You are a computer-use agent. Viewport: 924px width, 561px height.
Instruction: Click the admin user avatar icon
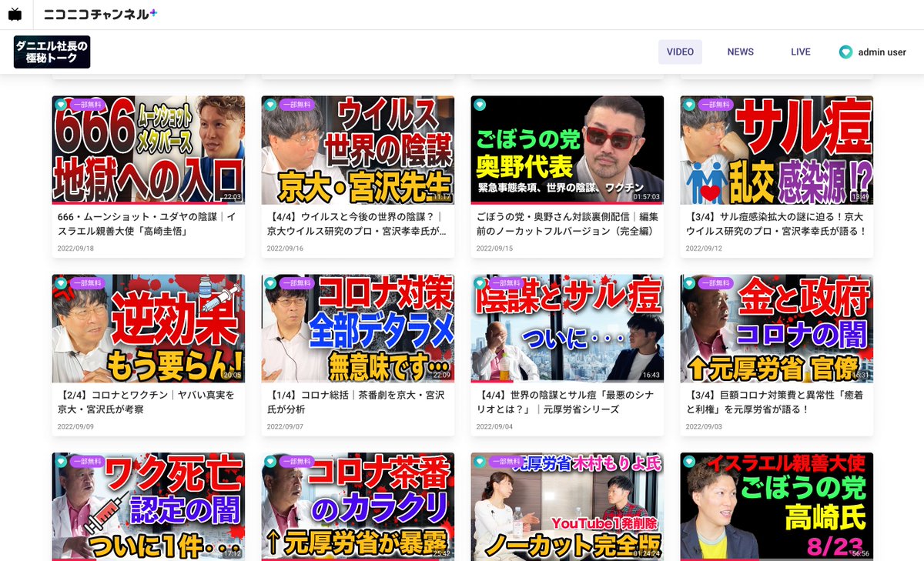[845, 52]
